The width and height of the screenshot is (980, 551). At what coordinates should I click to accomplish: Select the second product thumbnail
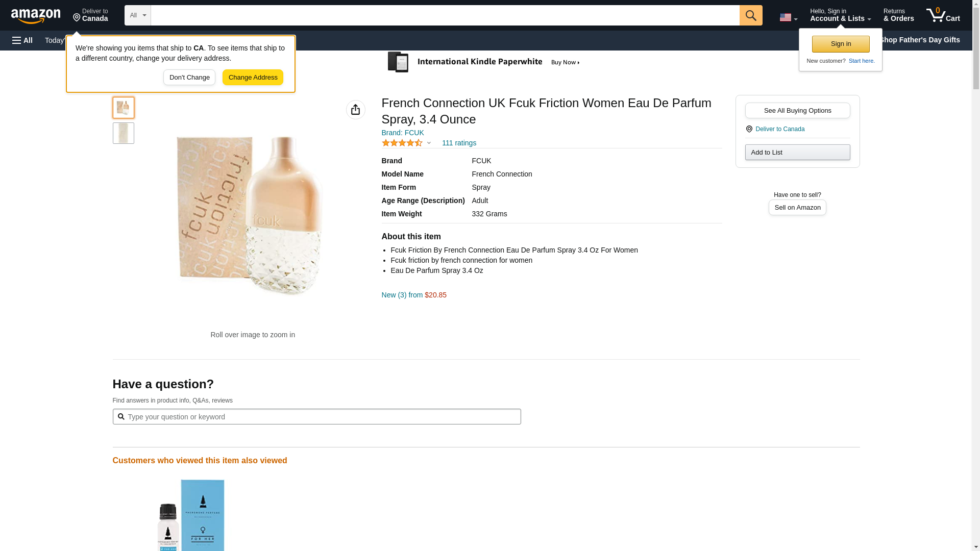click(x=123, y=133)
